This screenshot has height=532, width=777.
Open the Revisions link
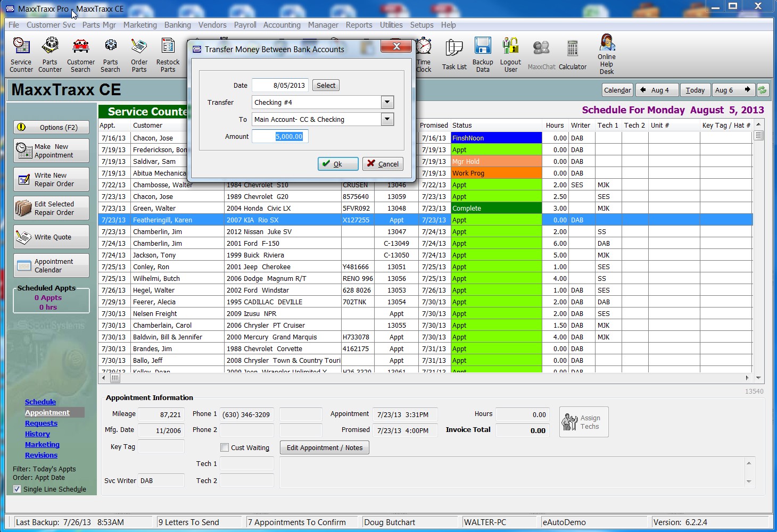[x=41, y=455]
